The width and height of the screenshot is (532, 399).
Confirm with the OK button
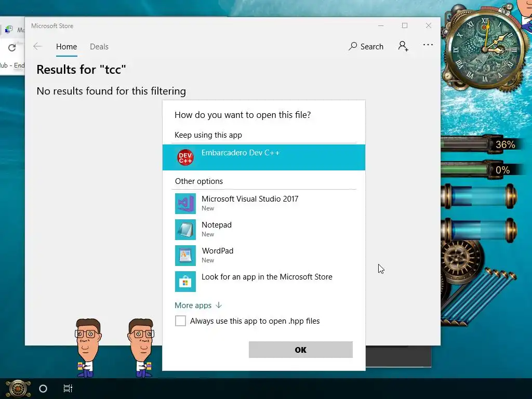pyautogui.click(x=301, y=350)
